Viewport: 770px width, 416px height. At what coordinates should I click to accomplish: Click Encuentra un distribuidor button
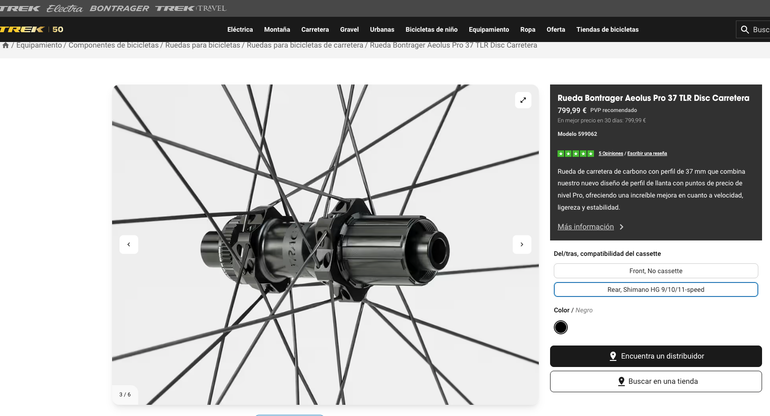click(656, 356)
